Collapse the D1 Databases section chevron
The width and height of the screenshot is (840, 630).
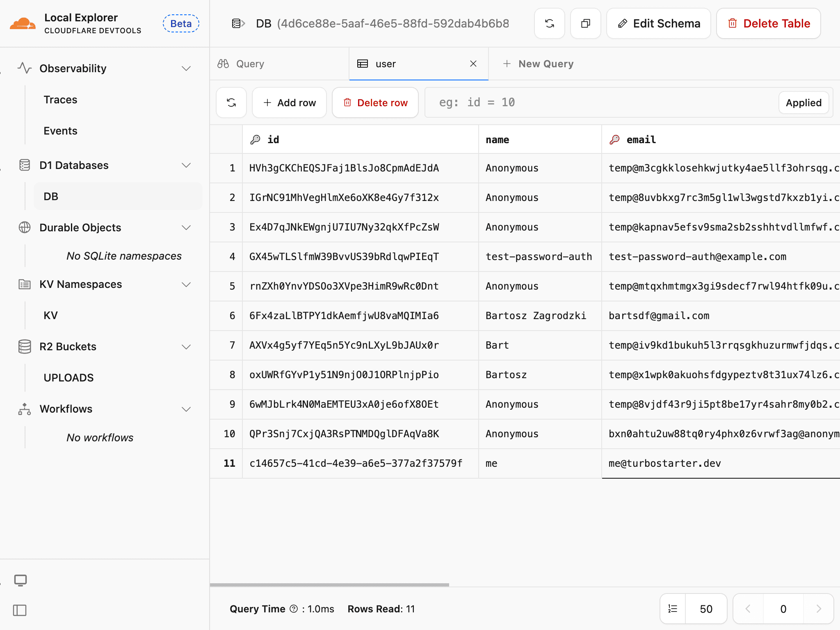point(186,165)
